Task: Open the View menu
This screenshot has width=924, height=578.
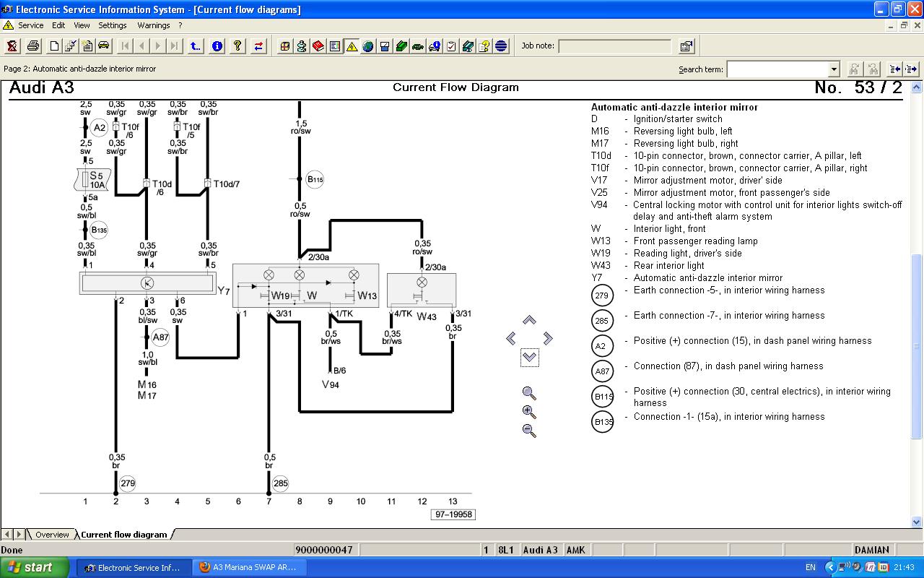Action: click(82, 25)
